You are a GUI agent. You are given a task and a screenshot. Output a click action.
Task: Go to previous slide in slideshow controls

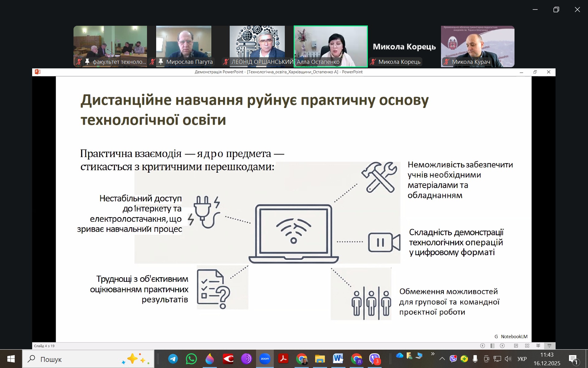tap(482, 346)
